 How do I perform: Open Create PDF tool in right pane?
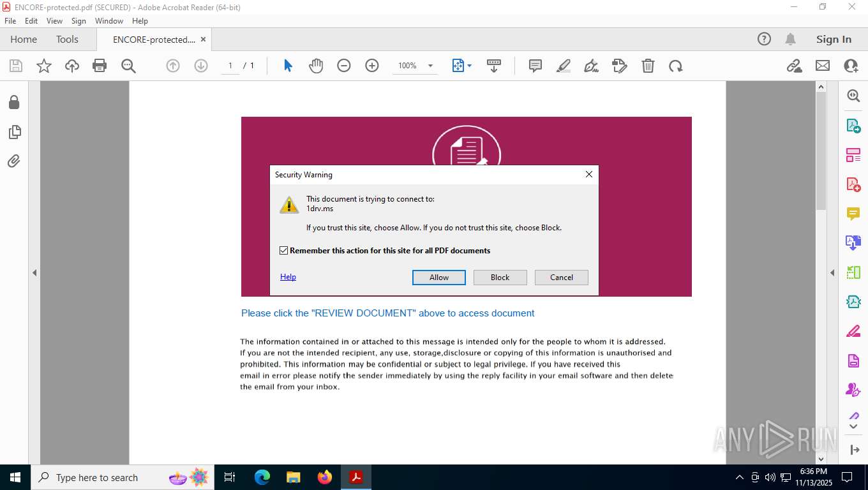coord(853,184)
